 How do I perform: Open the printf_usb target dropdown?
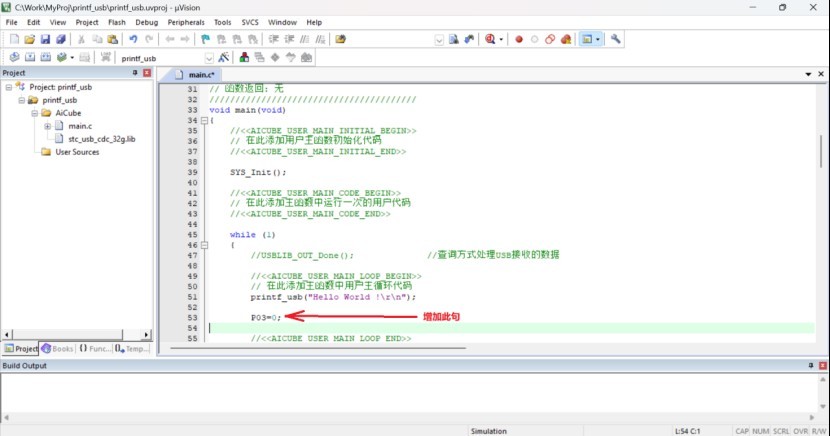pos(209,58)
